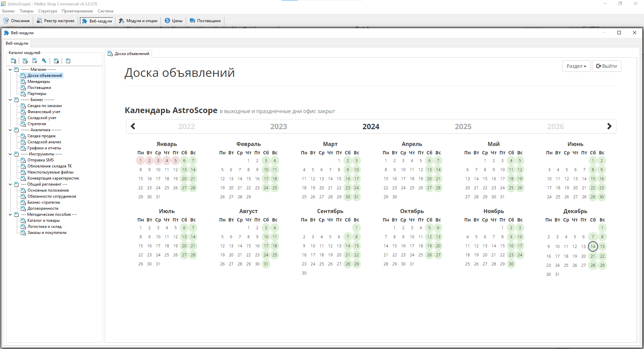This screenshot has width=644, height=349.
Task: Click the Веб-модули window puzzle icon
Action: [x=6, y=33]
